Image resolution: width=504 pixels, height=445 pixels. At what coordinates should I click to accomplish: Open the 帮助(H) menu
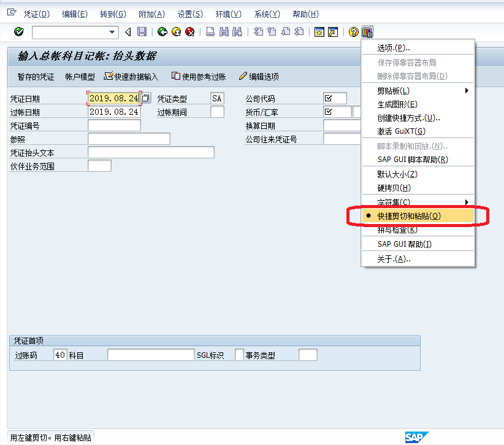(x=306, y=14)
